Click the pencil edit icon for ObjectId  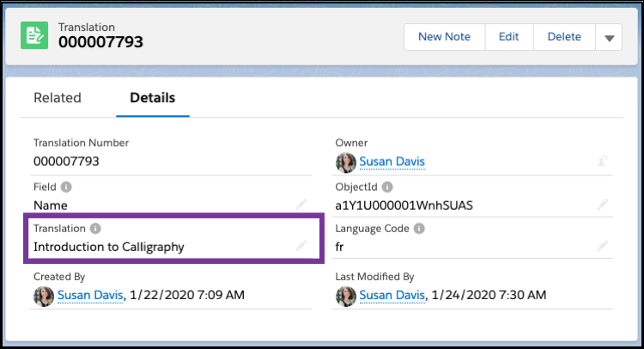click(603, 205)
